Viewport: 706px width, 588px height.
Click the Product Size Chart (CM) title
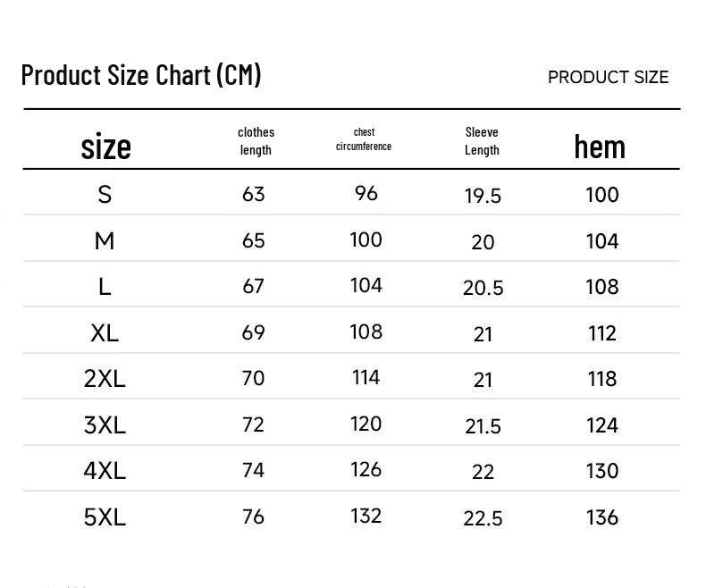pyautogui.click(x=141, y=75)
